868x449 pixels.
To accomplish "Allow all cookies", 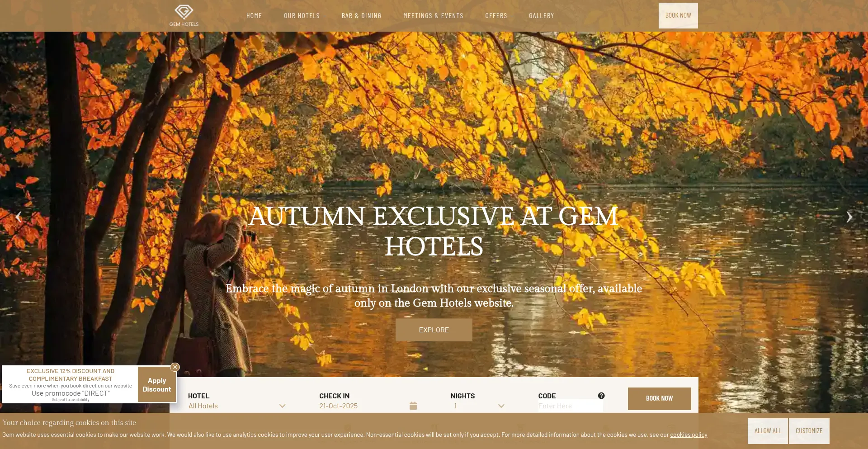I will pos(768,431).
